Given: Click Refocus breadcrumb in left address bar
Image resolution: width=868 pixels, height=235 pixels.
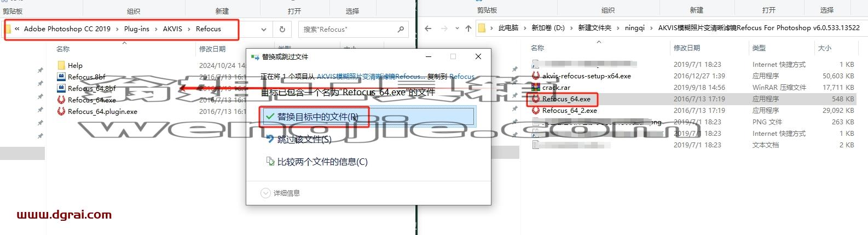Looking at the screenshot, I should (209, 28).
